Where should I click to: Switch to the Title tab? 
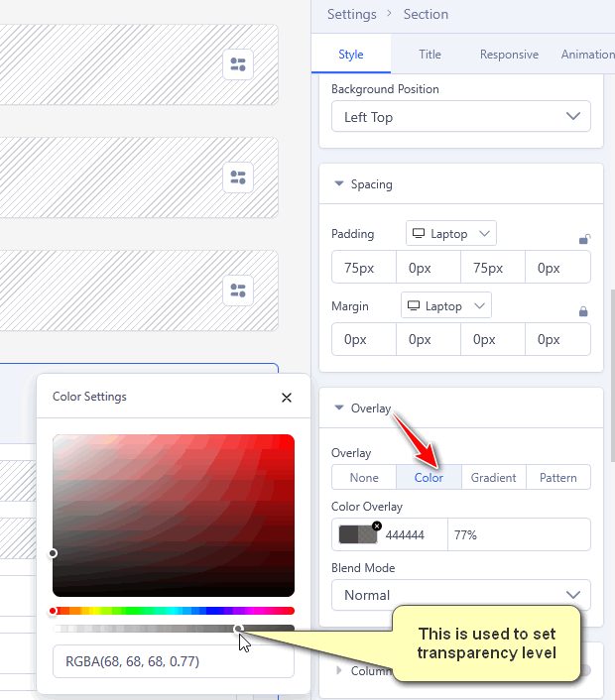pyautogui.click(x=430, y=55)
